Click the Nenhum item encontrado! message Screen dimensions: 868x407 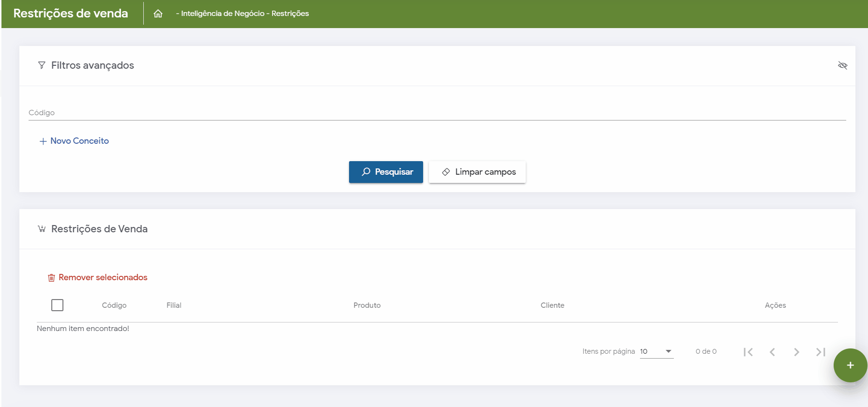pyautogui.click(x=83, y=329)
